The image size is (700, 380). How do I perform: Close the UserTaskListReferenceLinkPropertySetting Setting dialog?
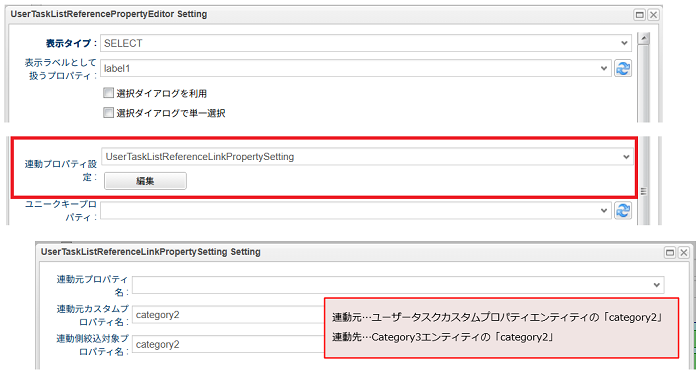click(x=684, y=253)
